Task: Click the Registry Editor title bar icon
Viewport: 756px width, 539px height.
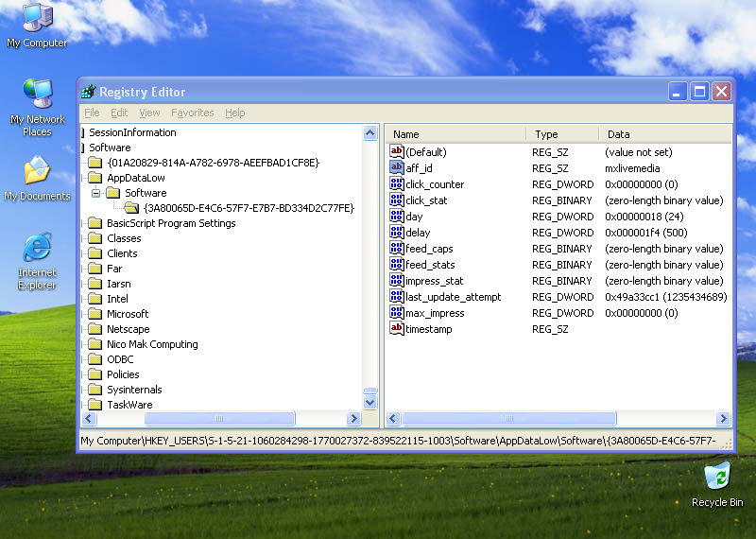Action: click(x=89, y=91)
